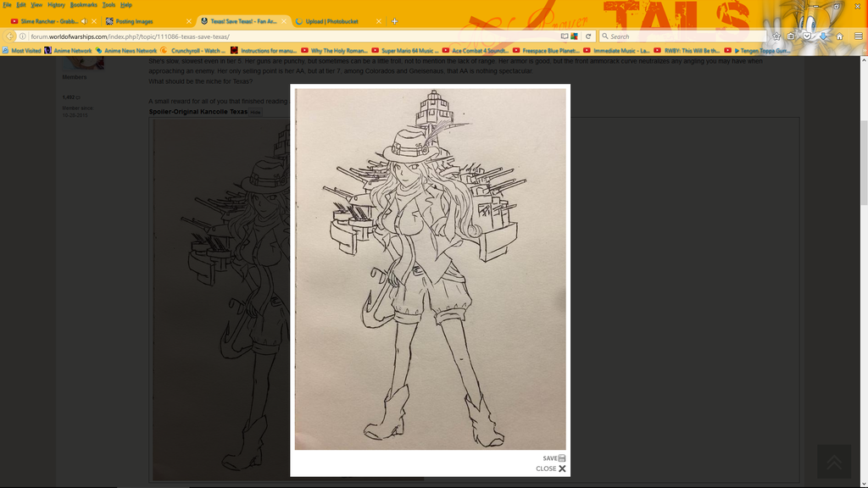Click the dimmed Texas drawing in the post

pos(221,299)
